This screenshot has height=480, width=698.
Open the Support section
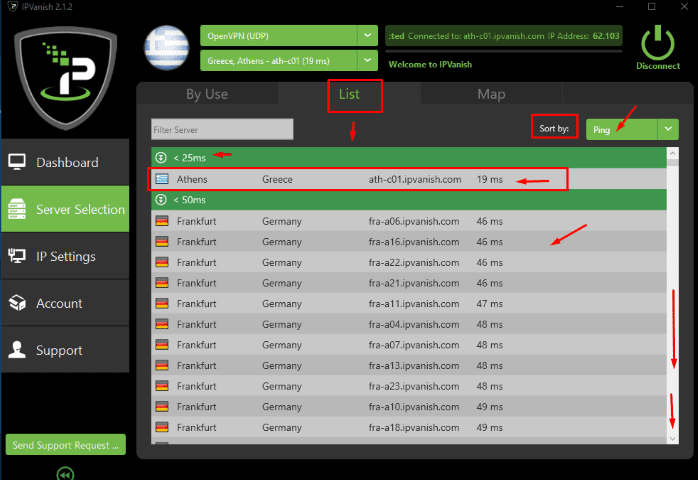point(65,350)
